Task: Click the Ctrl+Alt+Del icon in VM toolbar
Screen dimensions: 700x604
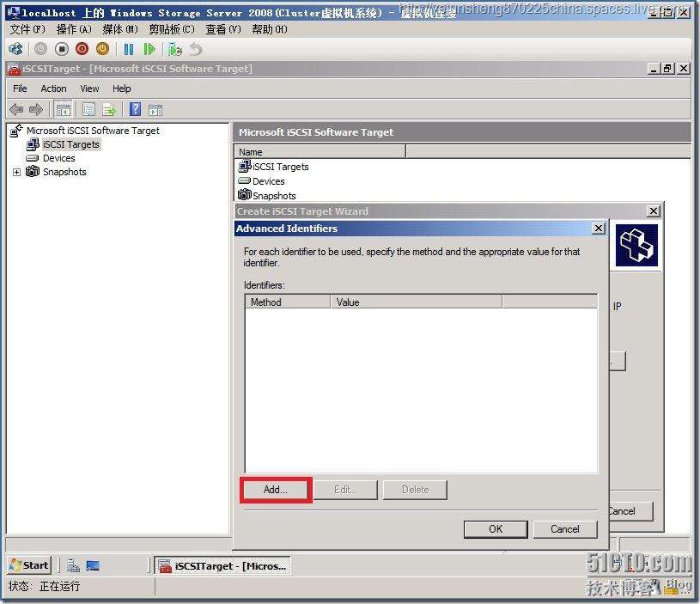Action: point(16,49)
